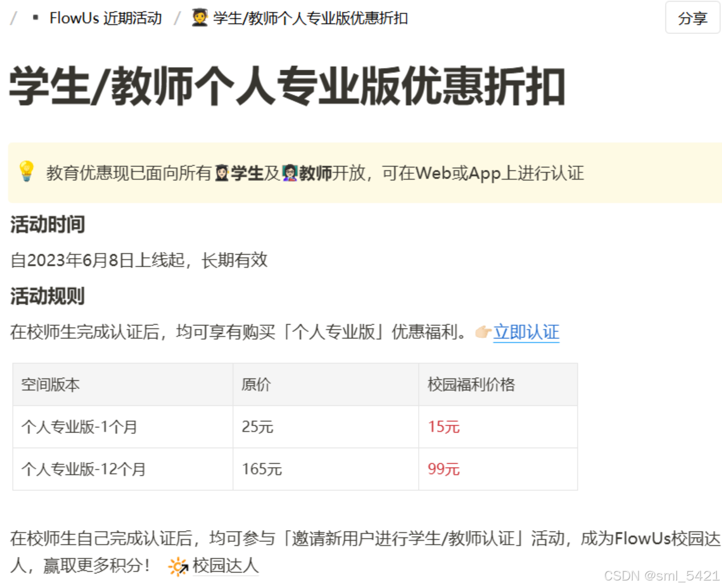722x588 pixels.
Task: Click the student emoji before 学生
Action: 222,173
